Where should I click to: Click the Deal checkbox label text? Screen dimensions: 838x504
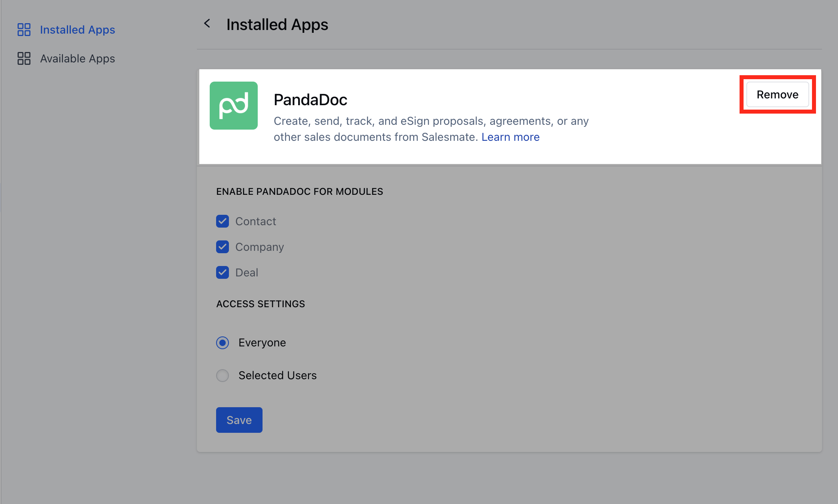click(x=247, y=272)
